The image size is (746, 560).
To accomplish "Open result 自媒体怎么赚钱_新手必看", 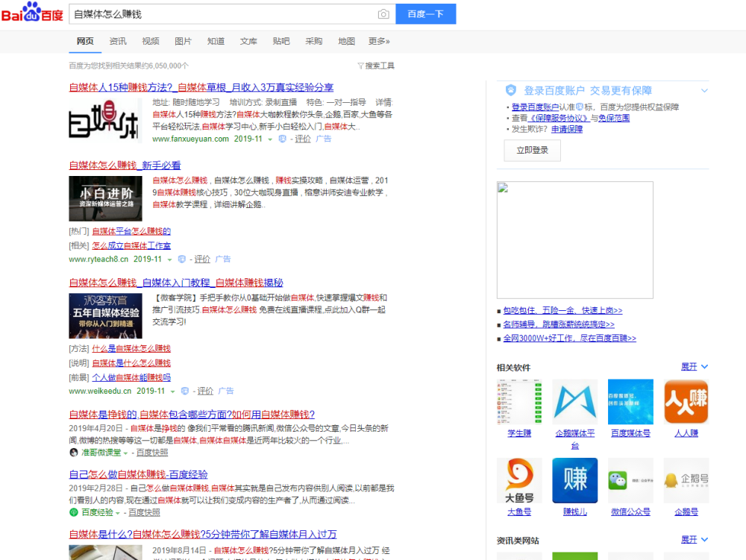I will (x=125, y=166).
